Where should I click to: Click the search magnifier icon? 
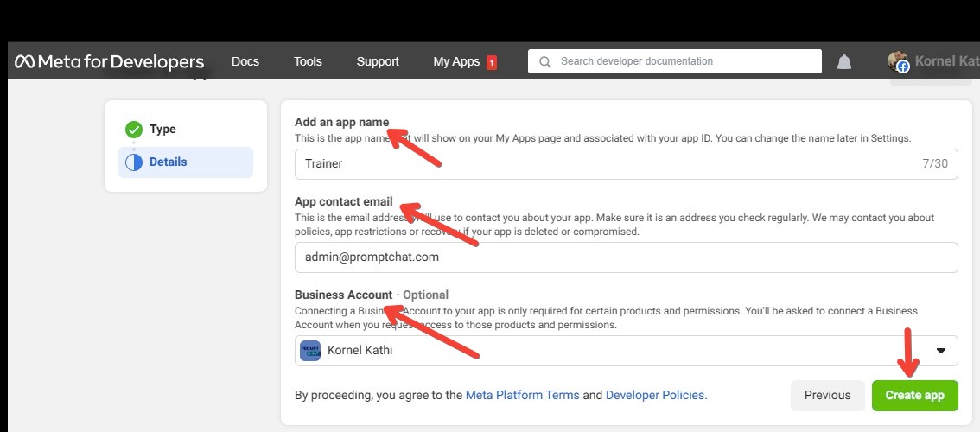pos(544,61)
